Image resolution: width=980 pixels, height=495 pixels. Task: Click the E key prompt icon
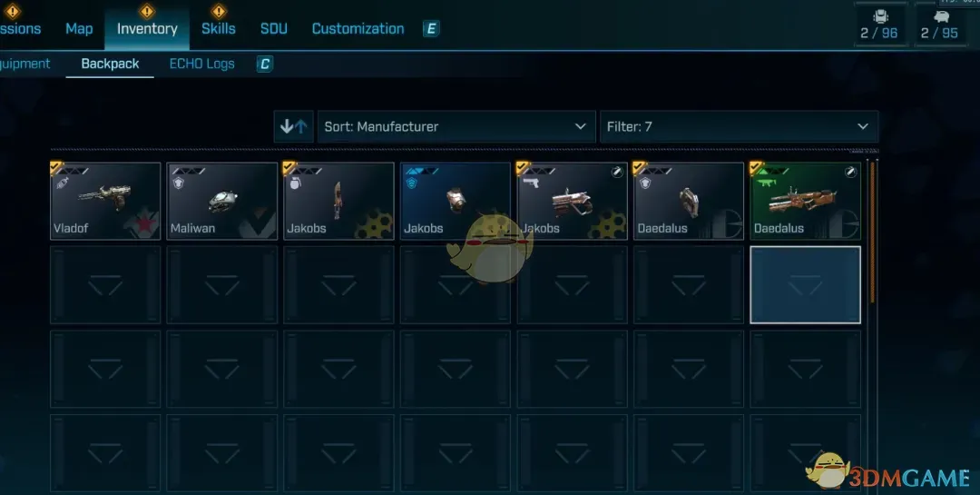click(x=431, y=29)
